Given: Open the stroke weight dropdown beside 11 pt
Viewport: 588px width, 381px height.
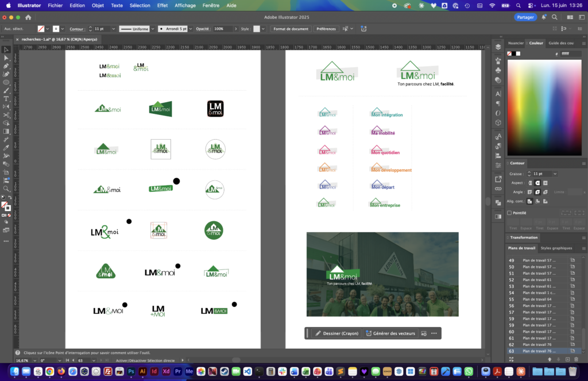Looking at the screenshot, I should pos(114,29).
